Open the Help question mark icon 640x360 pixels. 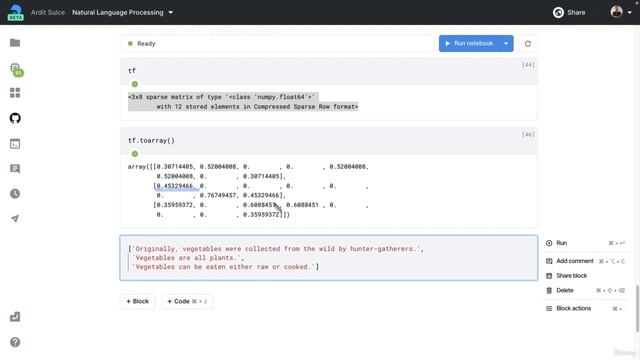[15, 342]
